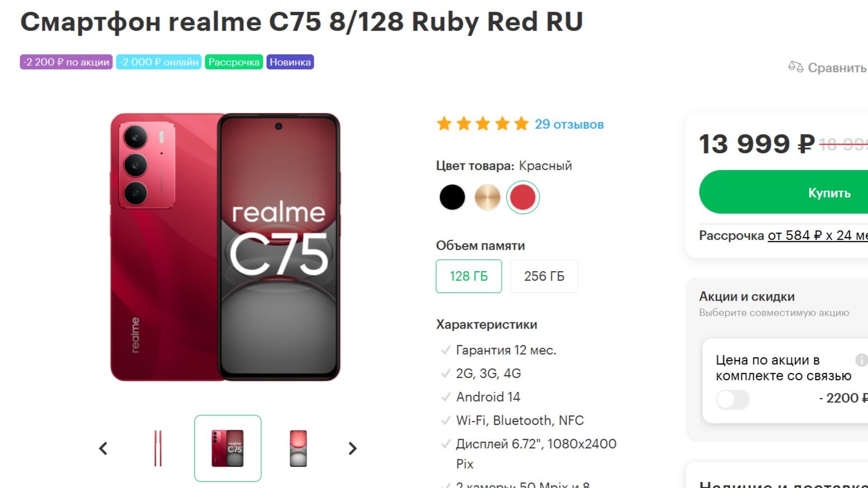This screenshot has width=868, height=488.
Task: Click the Рассрочка green badge
Action: pos(234,62)
